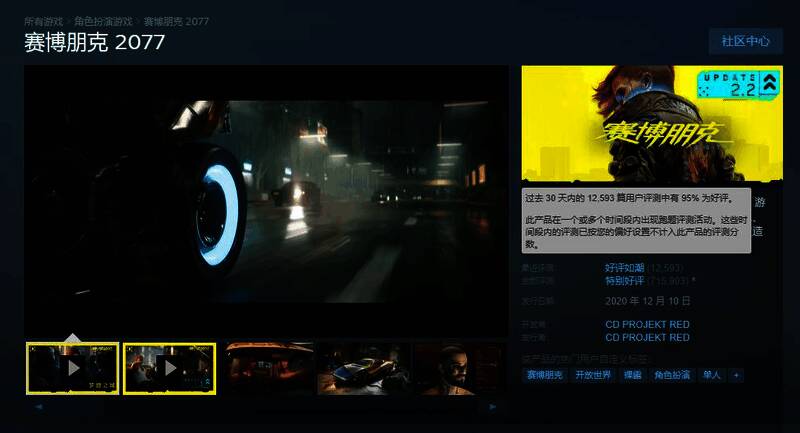Go to 角色扮演游戏 breadcrumb category
Screen dimensions: 800x433
(x=103, y=20)
